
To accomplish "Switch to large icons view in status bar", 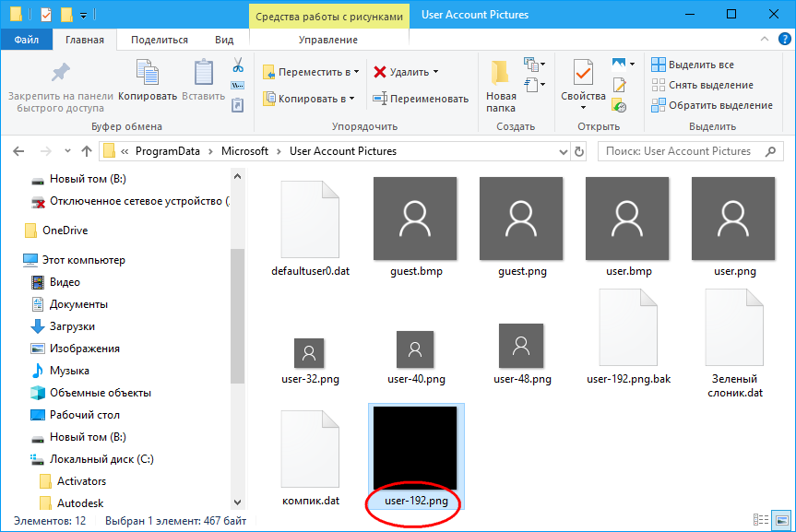I will pyautogui.click(x=782, y=520).
